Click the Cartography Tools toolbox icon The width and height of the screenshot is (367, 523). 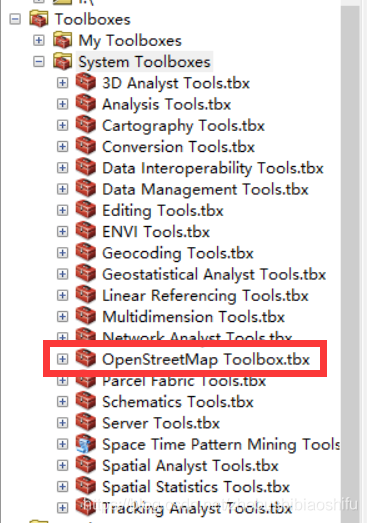(86, 125)
